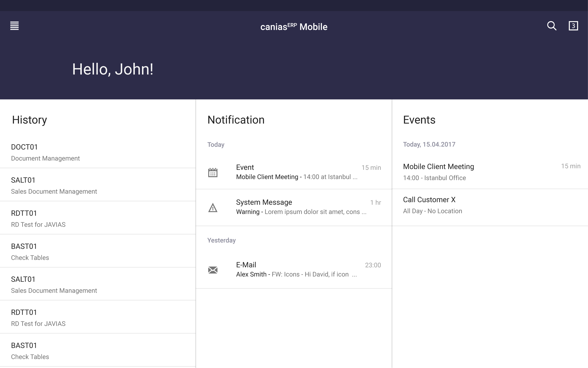Click All Day - No Location text
Viewport: 588px width, 368px height.
coord(432,211)
